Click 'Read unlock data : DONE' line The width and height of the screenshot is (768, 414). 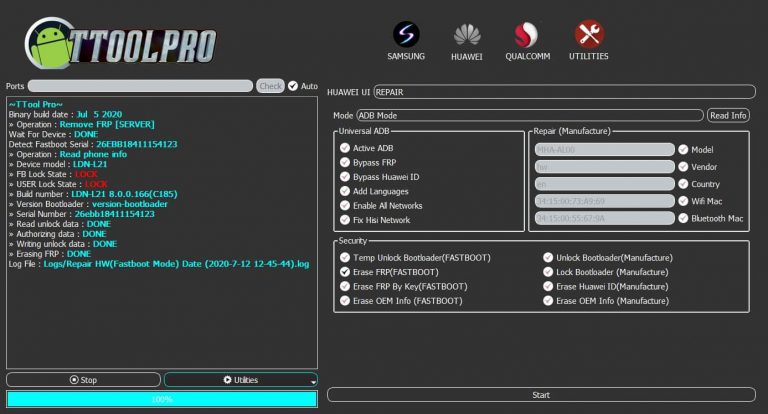pos(60,224)
